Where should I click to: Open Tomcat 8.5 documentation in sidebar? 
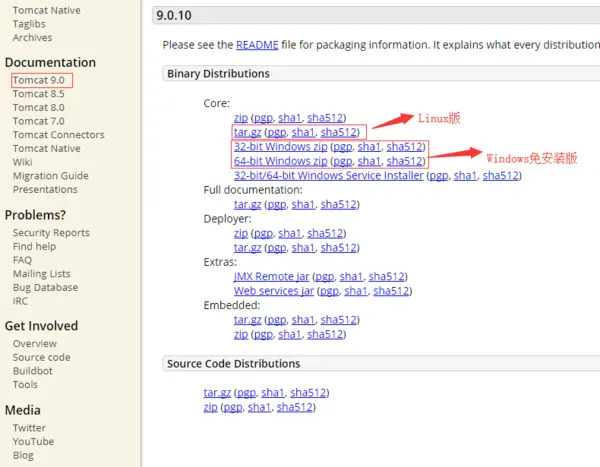tap(39, 94)
